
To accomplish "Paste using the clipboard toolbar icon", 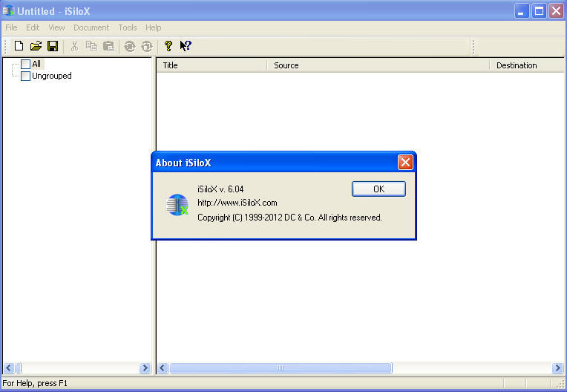I will pos(108,46).
